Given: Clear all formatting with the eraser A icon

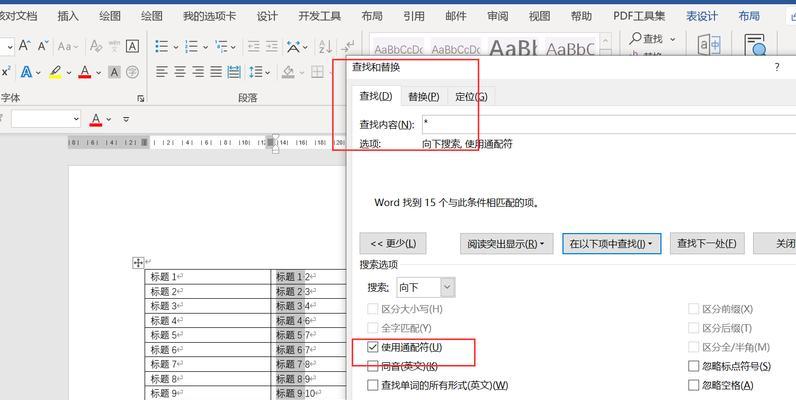Looking at the screenshot, I should click(96, 46).
